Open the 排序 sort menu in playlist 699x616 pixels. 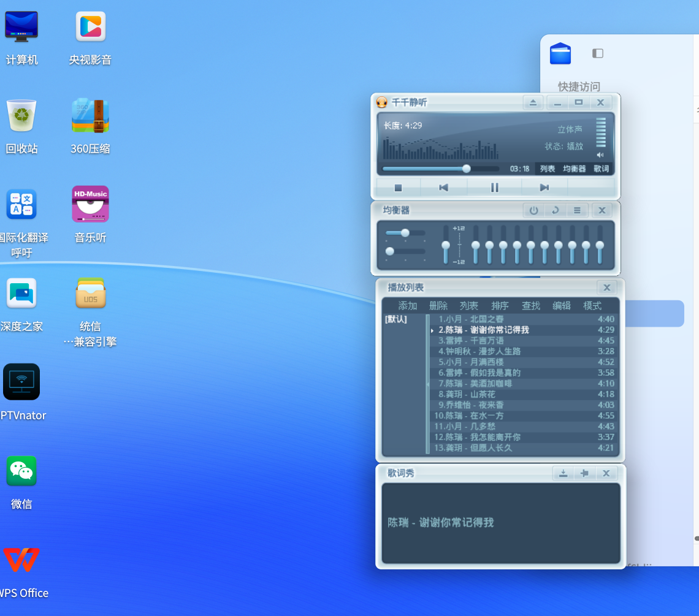tap(500, 305)
